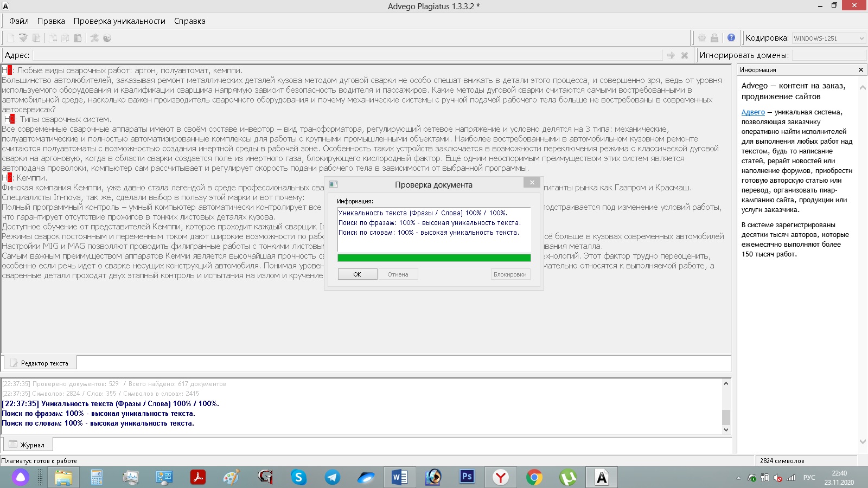Click info panel scroll-down arrow
This screenshot has height=488, width=868.
click(863, 442)
